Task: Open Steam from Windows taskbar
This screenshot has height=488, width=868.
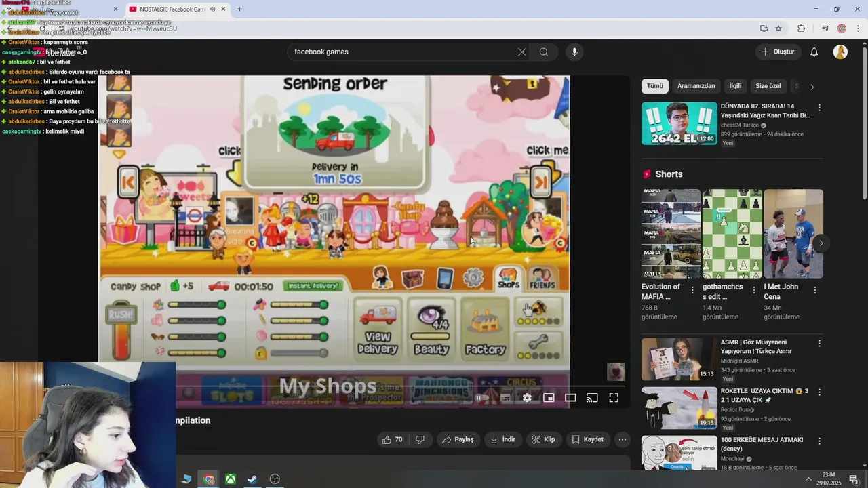Action: [x=252, y=479]
